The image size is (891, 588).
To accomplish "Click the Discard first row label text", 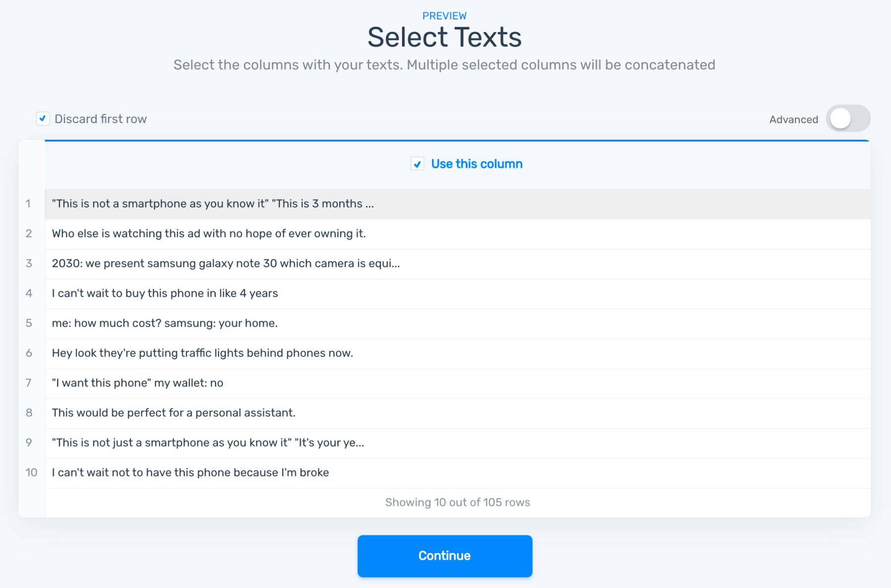I will (x=100, y=119).
